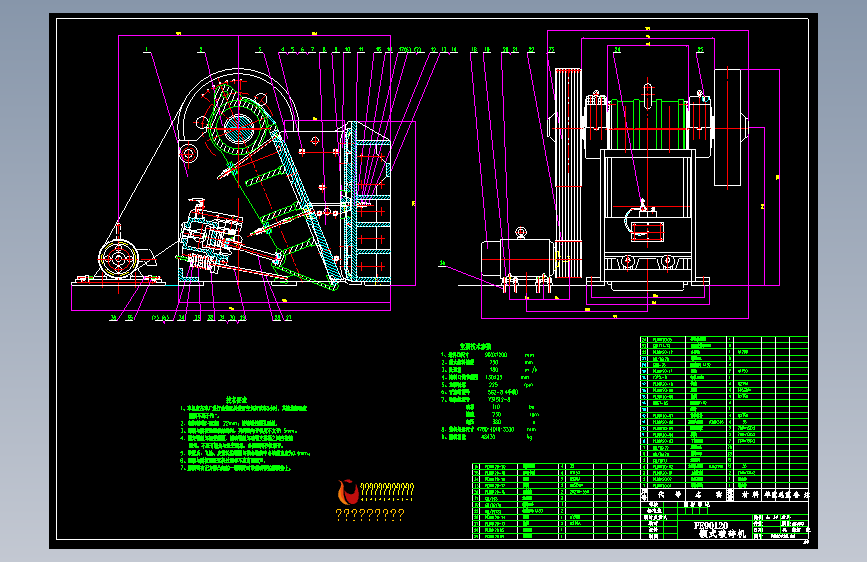Click the 技术要求 heading above the notes
The image size is (867, 562).
[237, 399]
